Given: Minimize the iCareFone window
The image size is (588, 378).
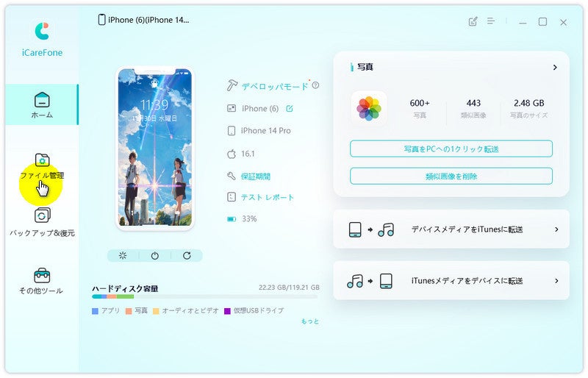Looking at the screenshot, I should coord(523,23).
